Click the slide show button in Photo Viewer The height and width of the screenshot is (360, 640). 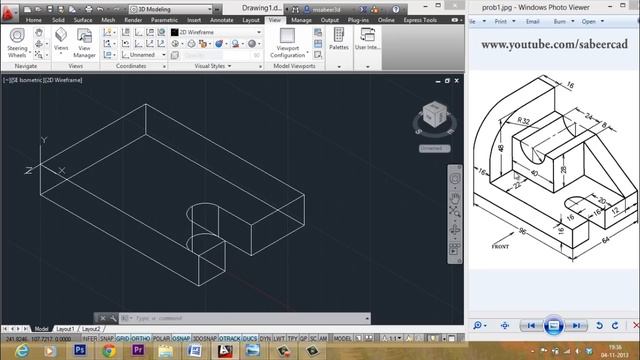point(553,325)
